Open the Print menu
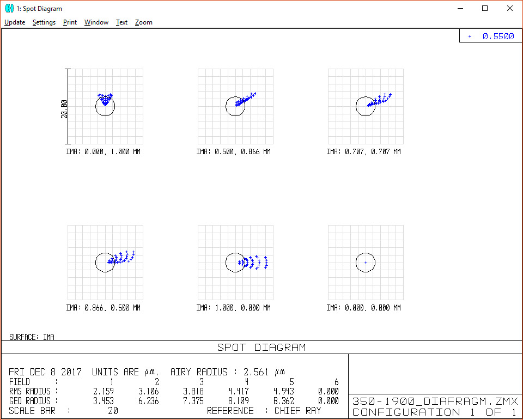The height and width of the screenshot is (420, 523). tap(70, 22)
